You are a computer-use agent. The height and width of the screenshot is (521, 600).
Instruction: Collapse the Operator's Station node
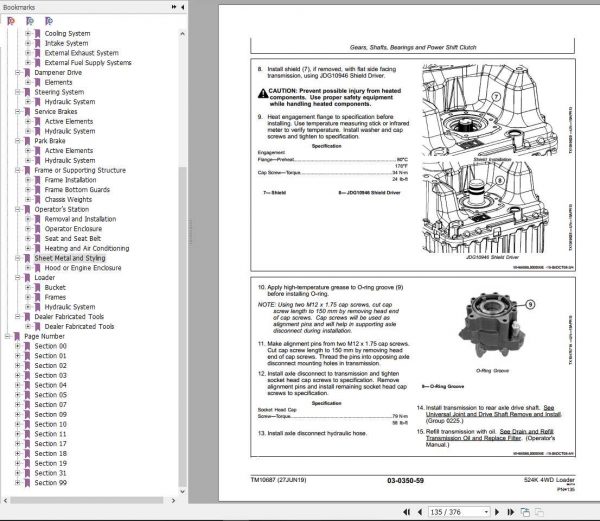[18, 209]
